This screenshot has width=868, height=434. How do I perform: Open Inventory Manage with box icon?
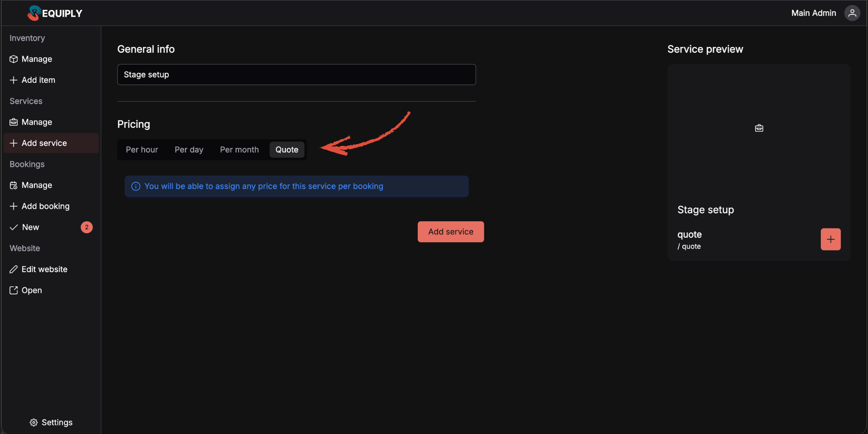pos(36,59)
